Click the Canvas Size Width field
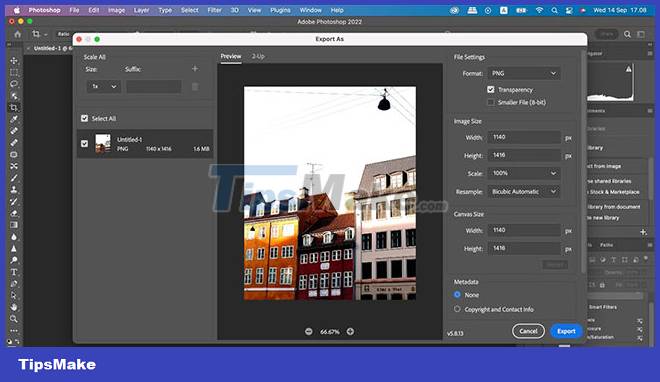This screenshot has height=382, width=660. pyautogui.click(x=524, y=230)
